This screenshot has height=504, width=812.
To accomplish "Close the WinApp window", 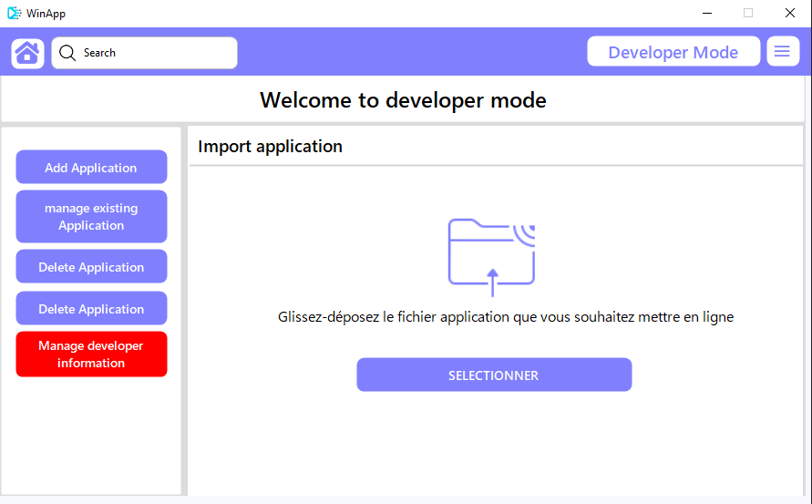I will 790,13.
